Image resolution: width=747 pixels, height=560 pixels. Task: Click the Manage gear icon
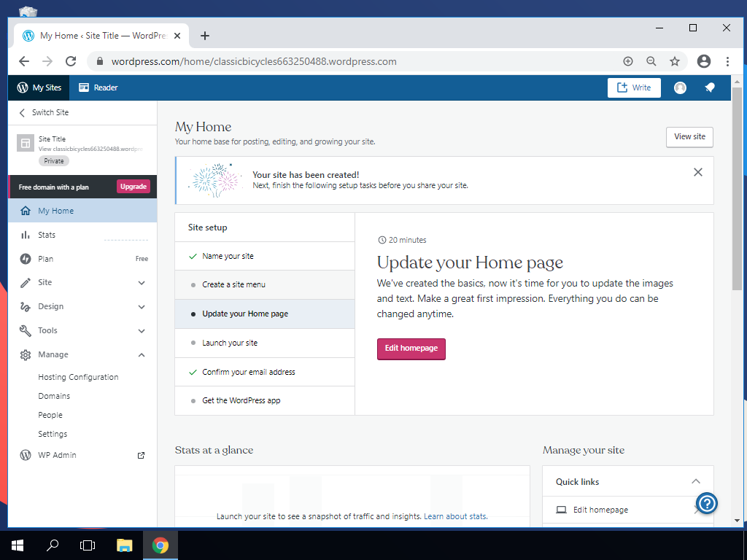[26, 355]
